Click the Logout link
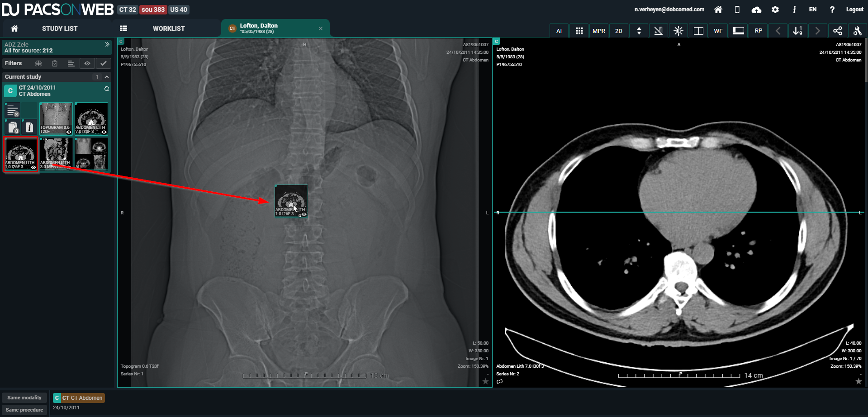The image size is (868, 417). [854, 9]
